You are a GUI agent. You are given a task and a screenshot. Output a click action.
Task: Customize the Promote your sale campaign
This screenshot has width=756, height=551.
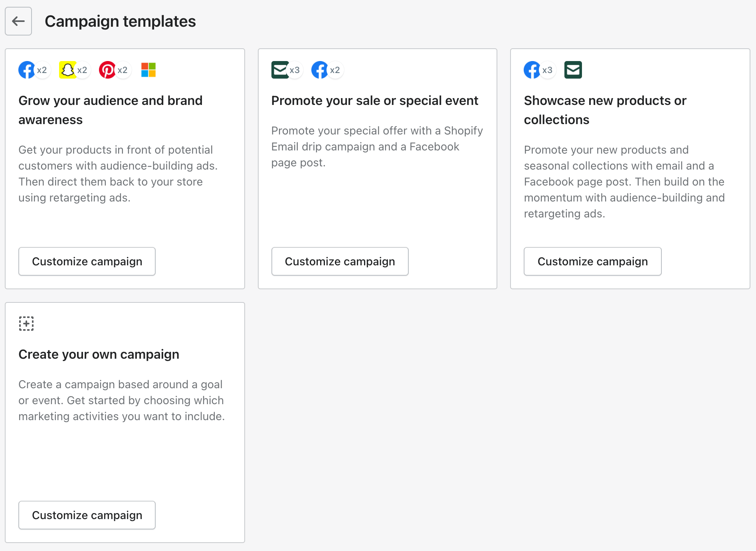(340, 261)
